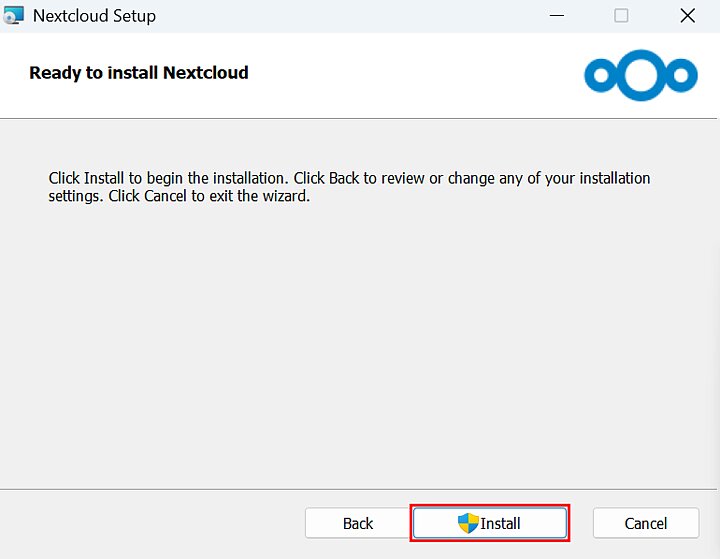Click the large center ring of Nextcloud logo
Viewport: 720px width, 559px height.
pyautogui.click(x=641, y=75)
